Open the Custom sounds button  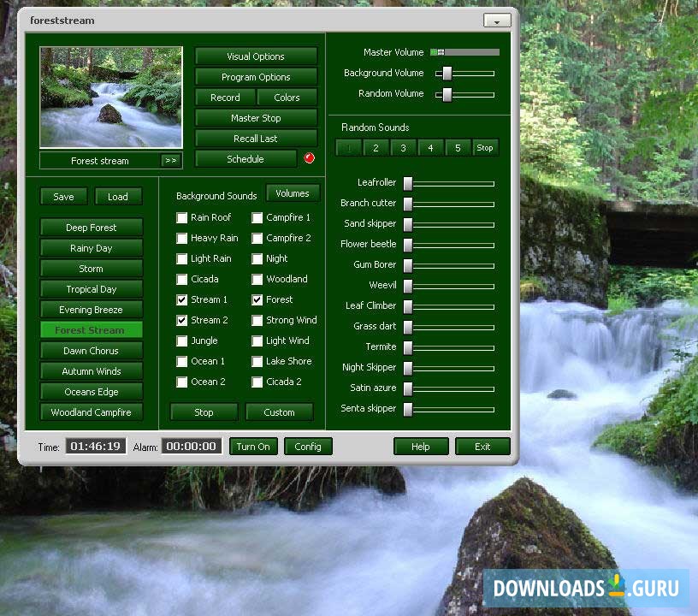(279, 412)
